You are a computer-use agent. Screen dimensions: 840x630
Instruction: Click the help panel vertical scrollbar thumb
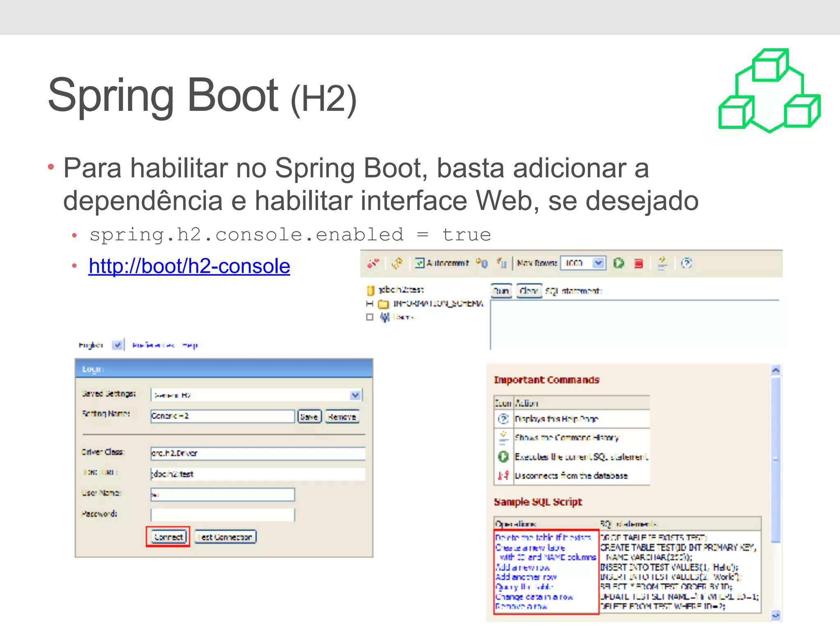point(775,459)
